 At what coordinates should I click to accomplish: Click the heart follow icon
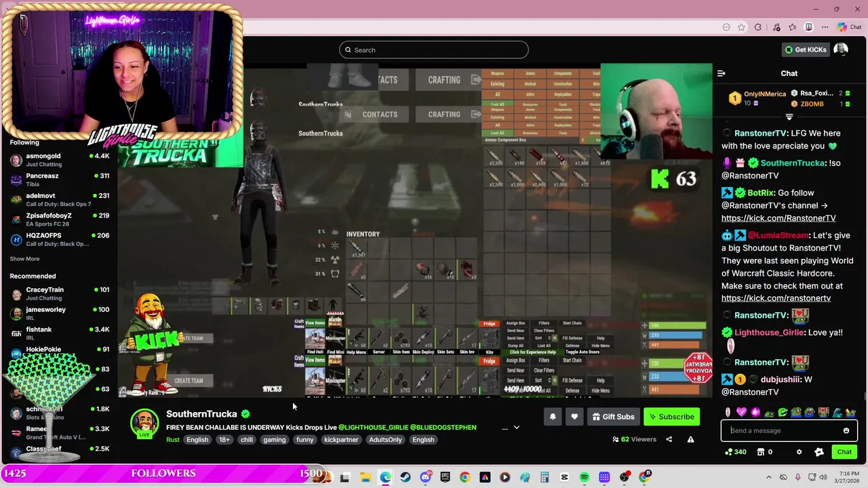pos(574,417)
